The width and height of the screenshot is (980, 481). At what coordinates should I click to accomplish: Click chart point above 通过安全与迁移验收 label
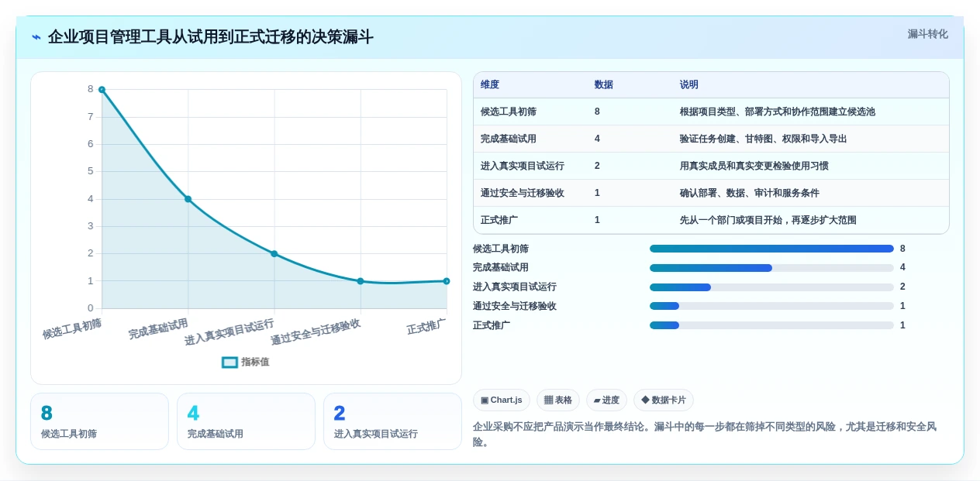tap(361, 281)
